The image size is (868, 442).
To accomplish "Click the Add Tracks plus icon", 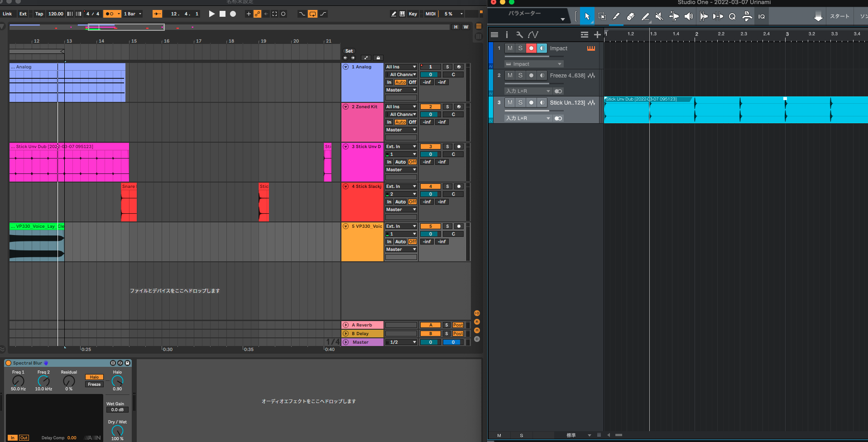I will [597, 34].
